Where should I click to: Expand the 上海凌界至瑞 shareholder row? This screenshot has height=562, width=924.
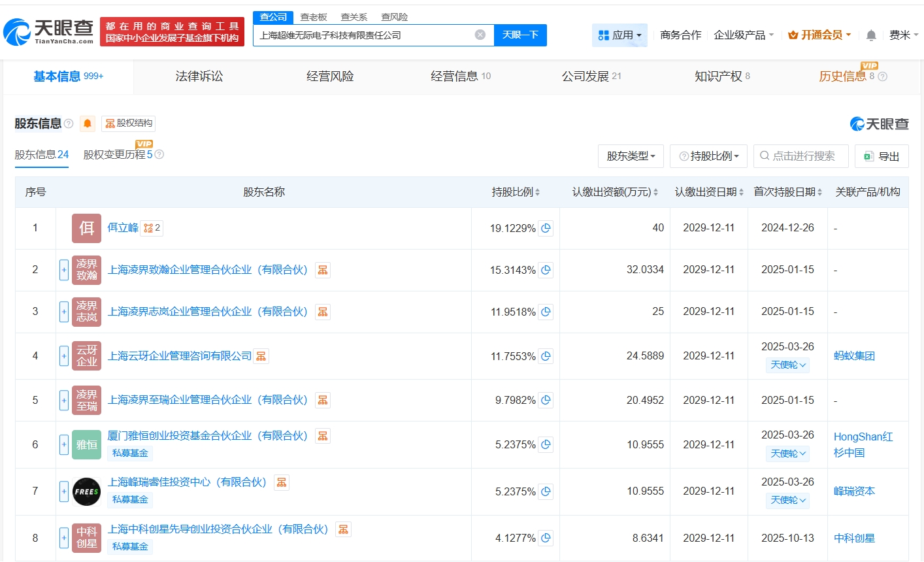64,400
